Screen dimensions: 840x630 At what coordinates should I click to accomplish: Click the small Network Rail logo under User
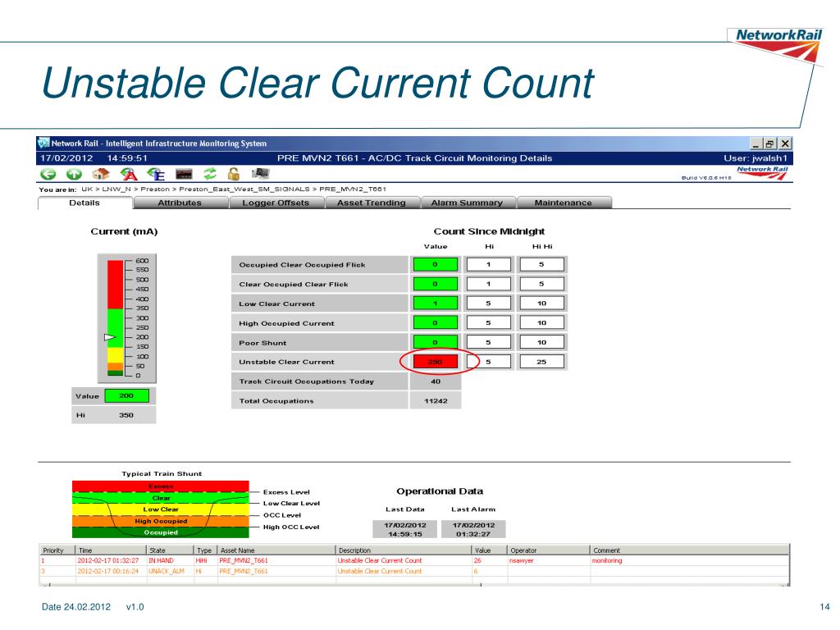762,172
